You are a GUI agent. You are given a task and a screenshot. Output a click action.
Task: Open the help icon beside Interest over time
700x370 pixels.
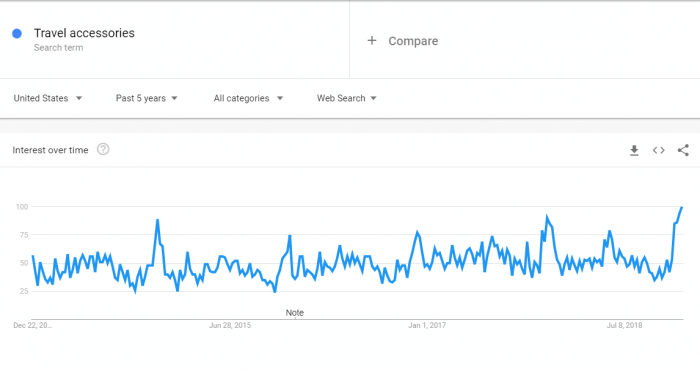pyautogui.click(x=103, y=150)
